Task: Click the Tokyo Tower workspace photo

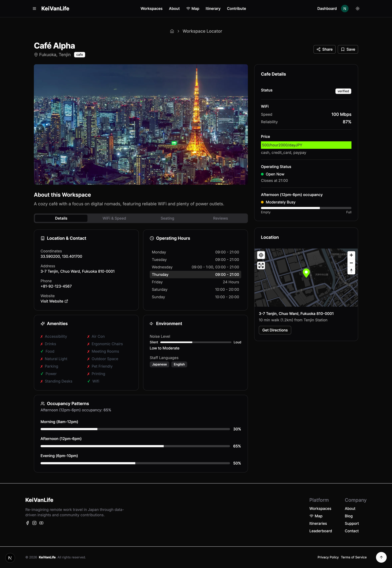Action: [141, 124]
